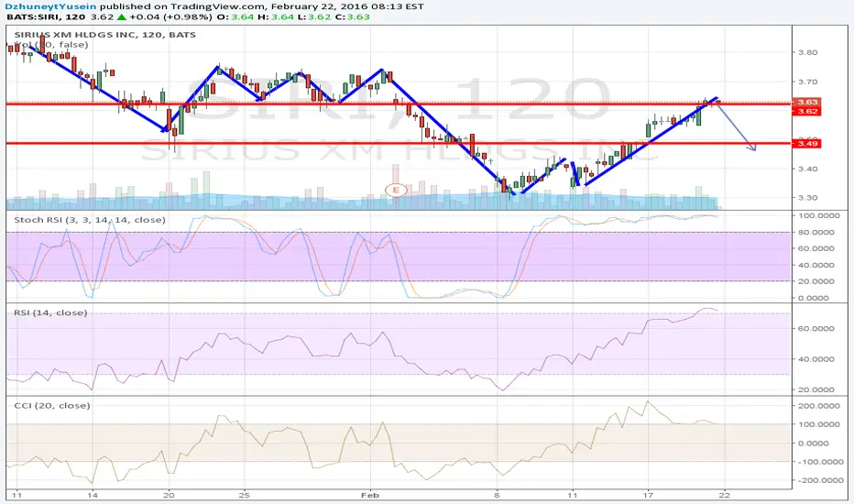Click the Vol (20, false) indicator label
This screenshot has height=504, width=854.
pos(51,45)
